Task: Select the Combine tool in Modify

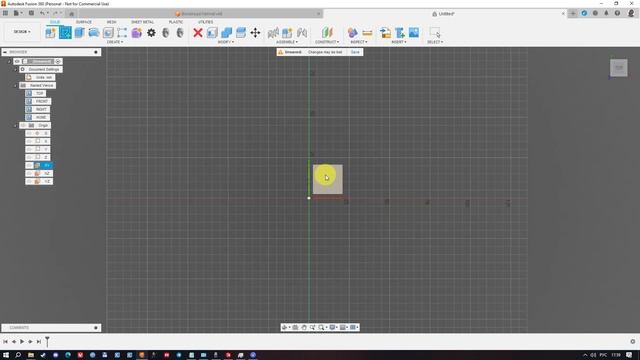Action: [227, 33]
